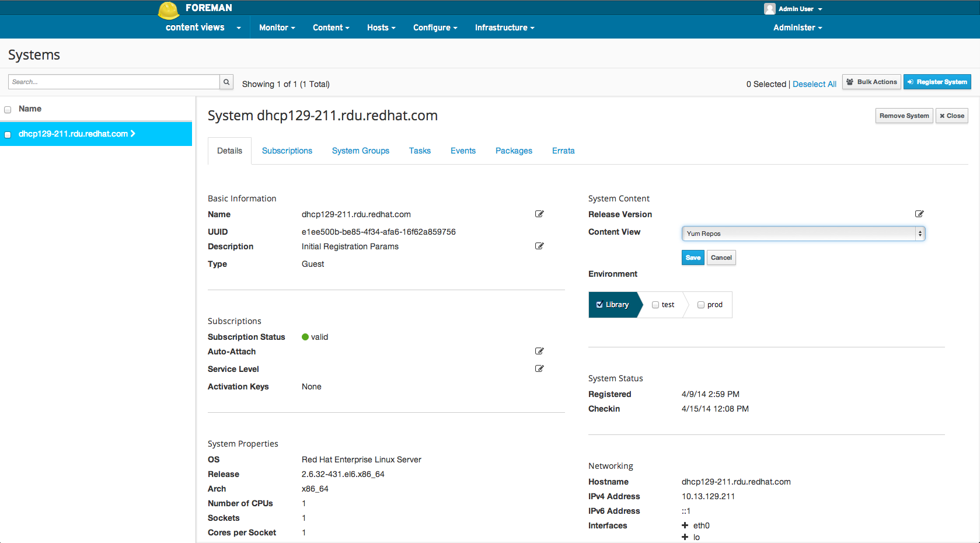Edit the Description pencil icon

pos(539,246)
